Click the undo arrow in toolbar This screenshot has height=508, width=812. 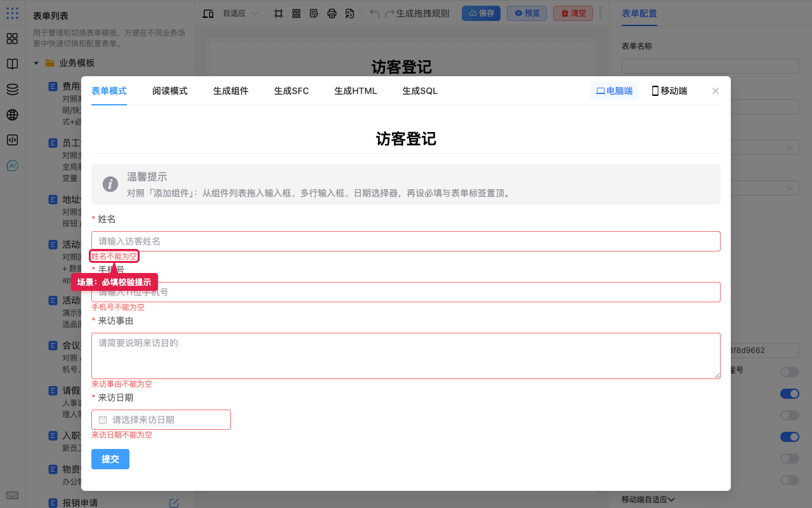(x=374, y=13)
